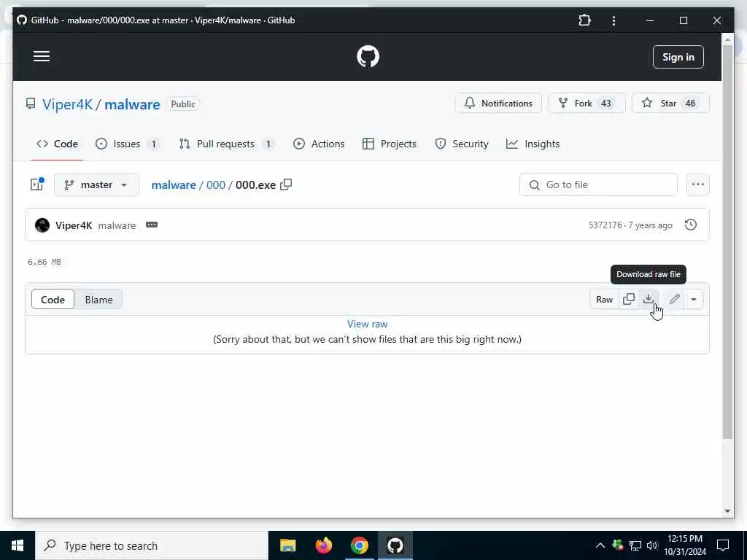Screen dimensions: 747x560
Task: Open the Windows notification center icon
Action: point(723,545)
